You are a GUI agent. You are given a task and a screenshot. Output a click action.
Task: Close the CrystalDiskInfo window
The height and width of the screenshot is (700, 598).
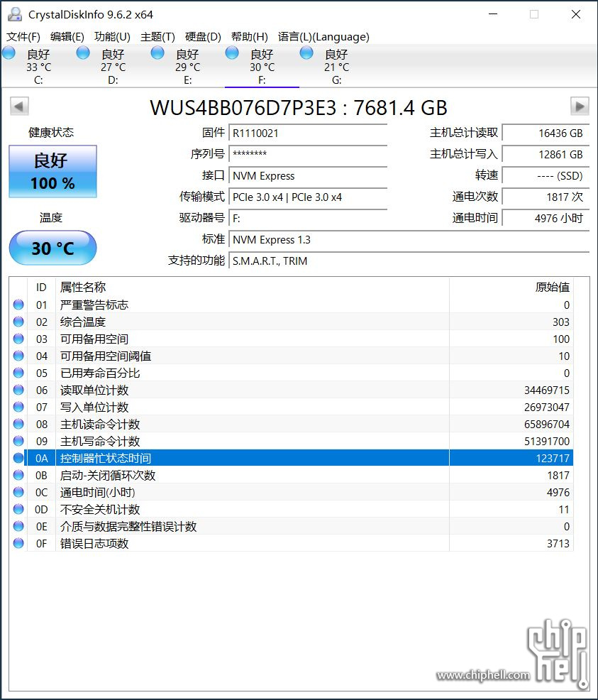(576, 14)
